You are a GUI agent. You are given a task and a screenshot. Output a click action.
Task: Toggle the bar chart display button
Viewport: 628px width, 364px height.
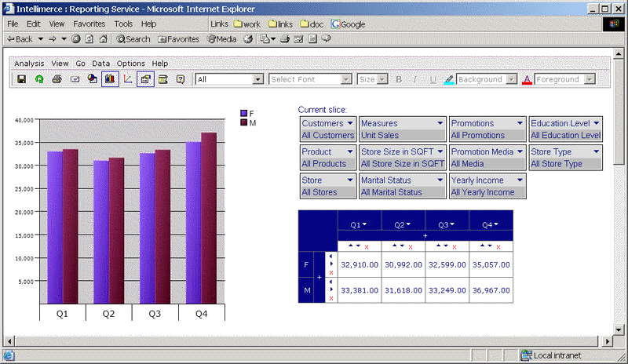click(110, 79)
